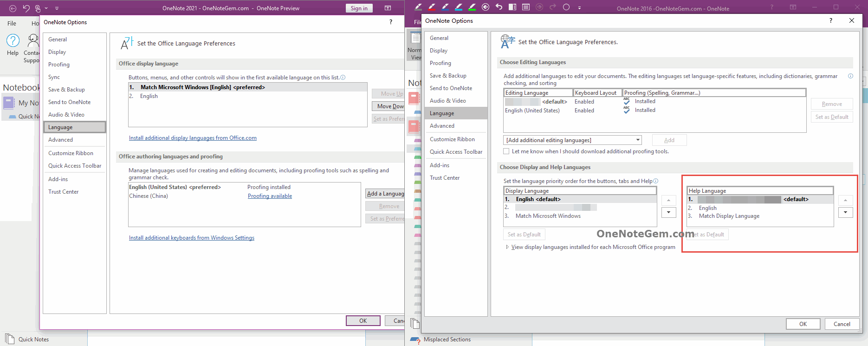The height and width of the screenshot is (346, 868).
Task: Click Move Down button in display language list
Action: [x=389, y=106]
